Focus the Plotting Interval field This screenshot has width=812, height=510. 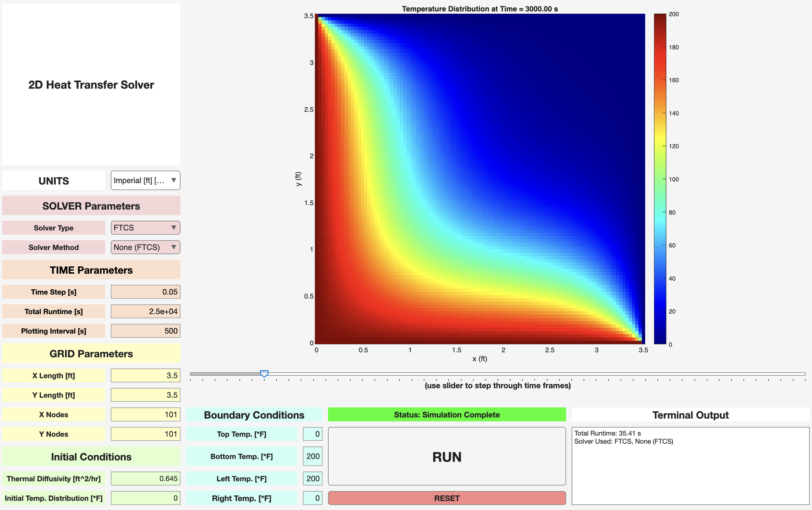tap(145, 331)
